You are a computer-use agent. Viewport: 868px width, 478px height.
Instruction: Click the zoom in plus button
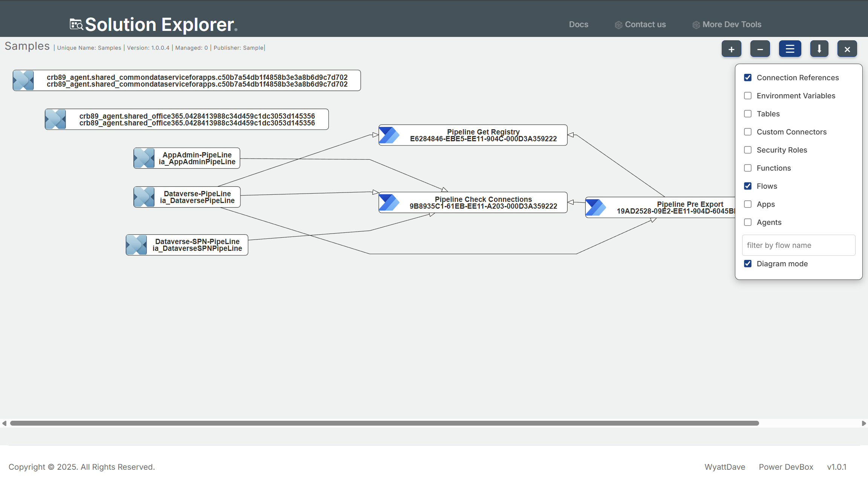(731, 49)
